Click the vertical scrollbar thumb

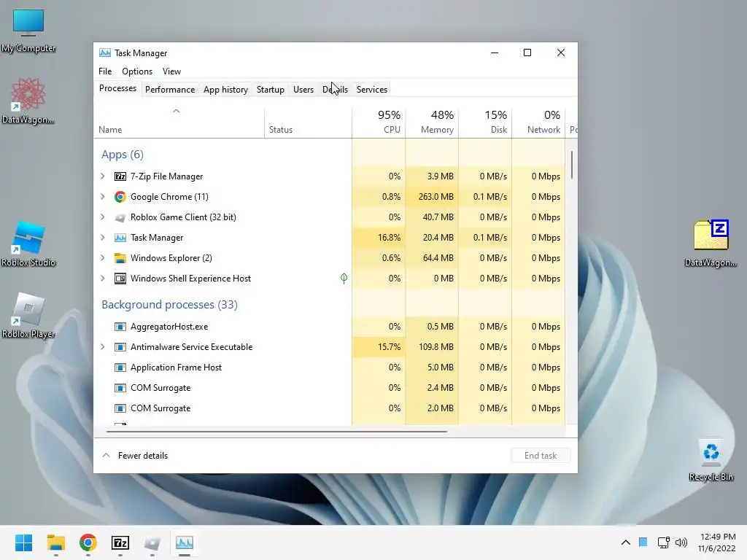[572, 165]
